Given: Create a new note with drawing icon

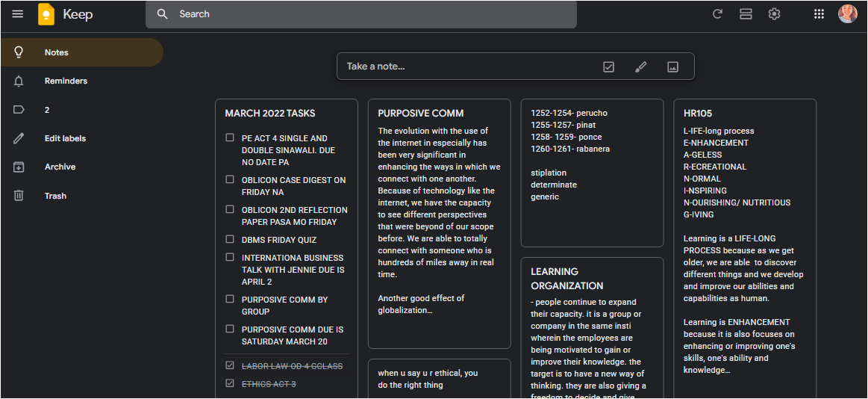Looking at the screenshot, I should coord(640,67).
